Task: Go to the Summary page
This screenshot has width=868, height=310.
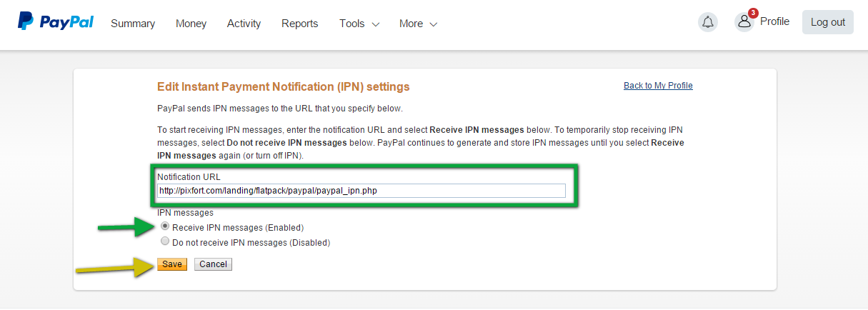Action: 133,24
